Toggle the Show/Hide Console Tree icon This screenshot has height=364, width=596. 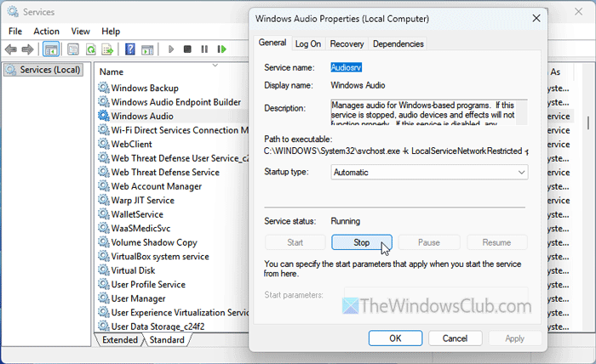coord(51,49)
